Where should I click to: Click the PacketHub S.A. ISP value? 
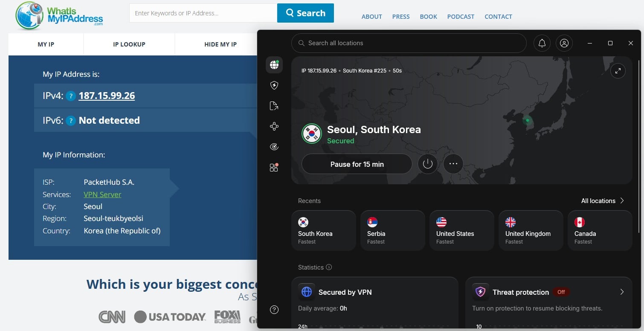(109, 182)
